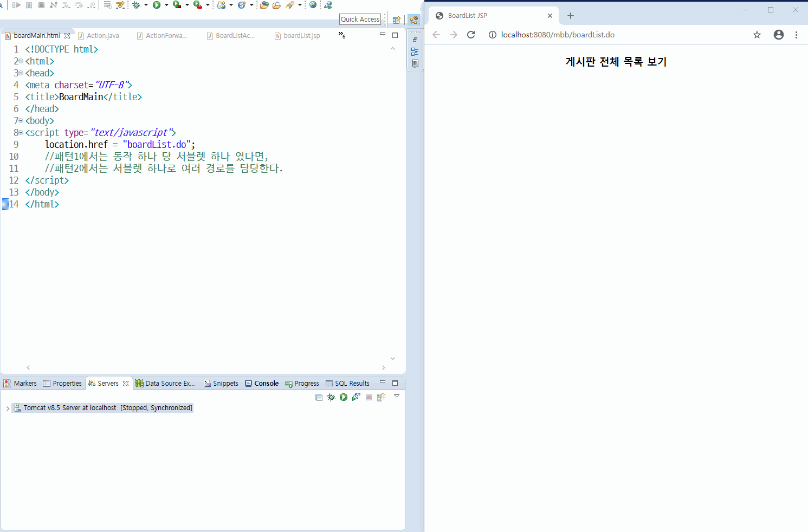
Task: Click the Outline view icon in the side bar
Action: tap(415, 51)
